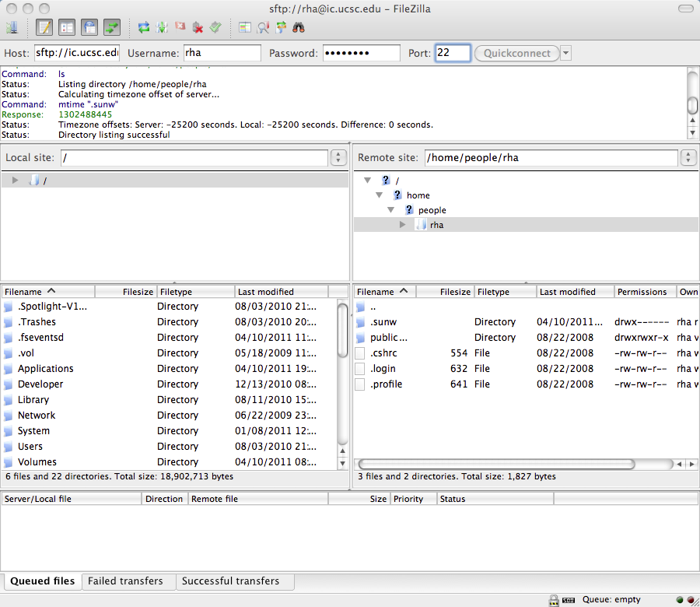
Task: Toggle directory comparison
Action: (x=263, y=28)
